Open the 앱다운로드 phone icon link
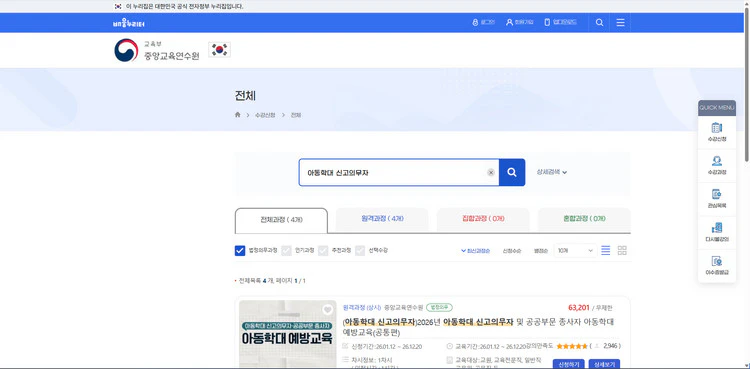Viewport: 750px width, 369px height. click(561, 22)
